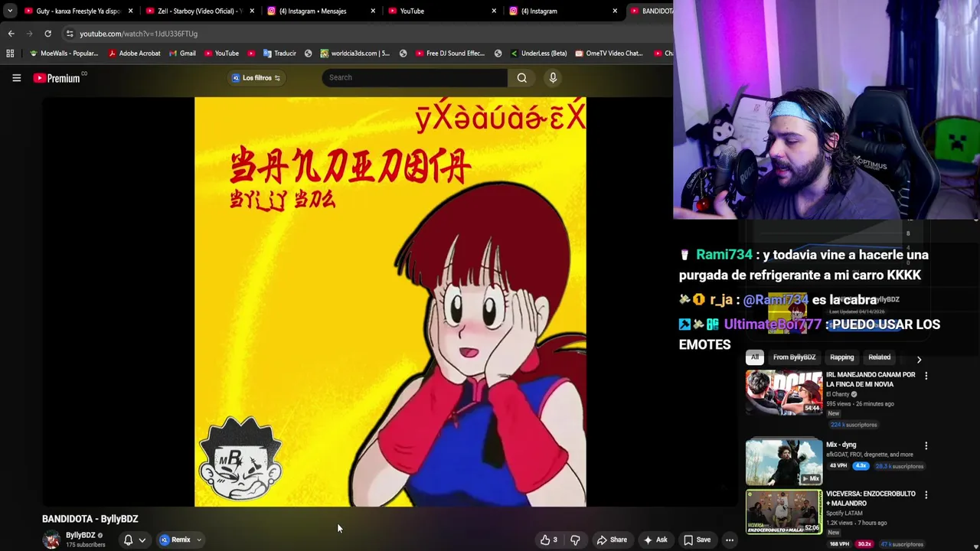Open UnderLess (Beta) bookmark

click(x=538, y=54)
